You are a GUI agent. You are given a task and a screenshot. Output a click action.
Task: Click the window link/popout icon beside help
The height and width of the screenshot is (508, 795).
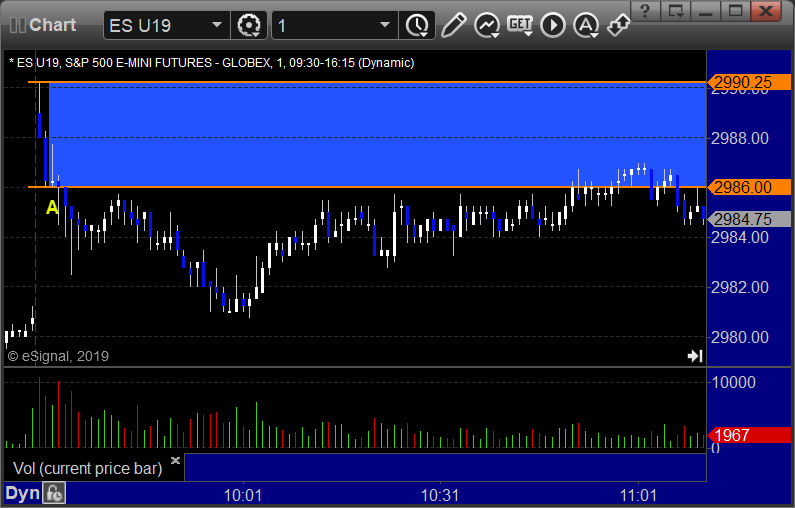[676, 10]
